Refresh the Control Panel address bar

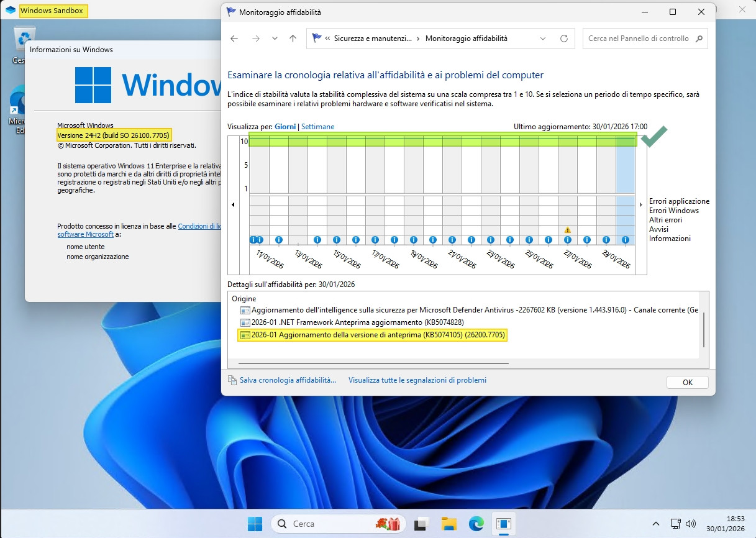(564, 39)
